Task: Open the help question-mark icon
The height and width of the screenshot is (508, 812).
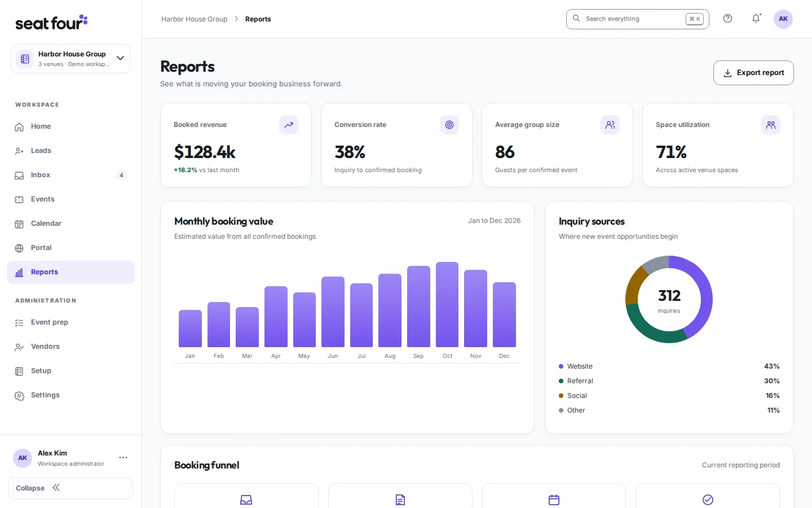Action: [728, 19]
